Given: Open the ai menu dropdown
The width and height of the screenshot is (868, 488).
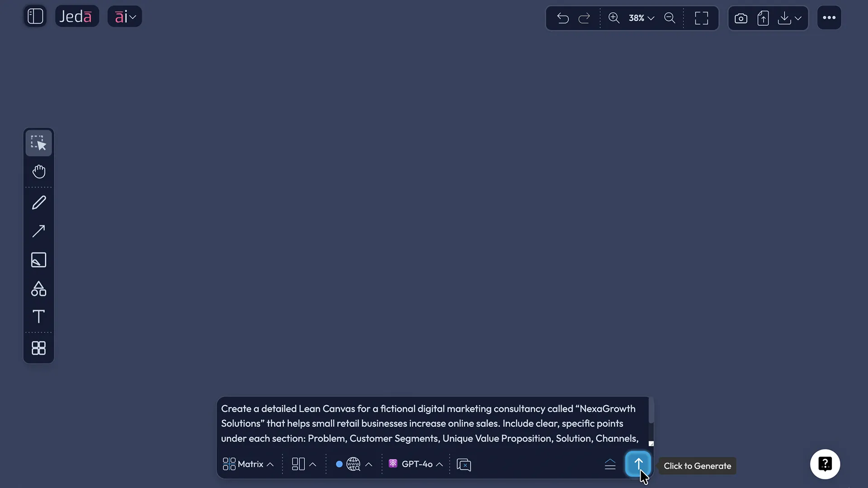Looking at the screenshot, I should 125,17.
